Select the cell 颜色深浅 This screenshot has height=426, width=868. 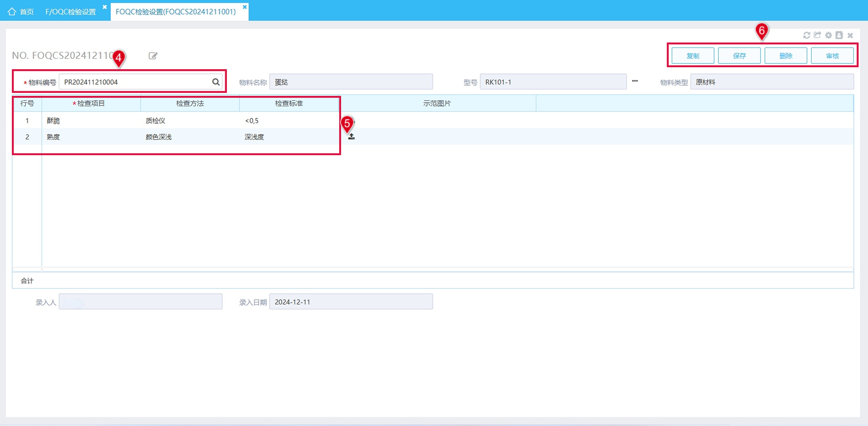(190, 137)
